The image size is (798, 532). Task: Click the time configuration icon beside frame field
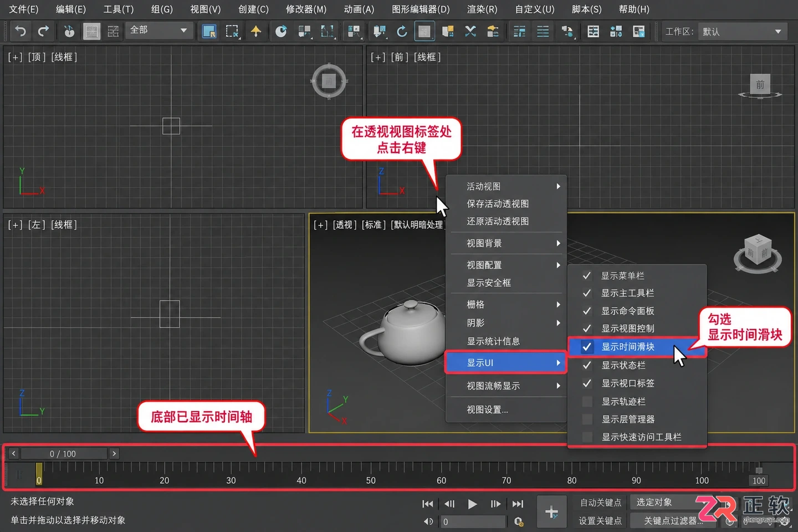pyautogui.click(x=518, y=521)
